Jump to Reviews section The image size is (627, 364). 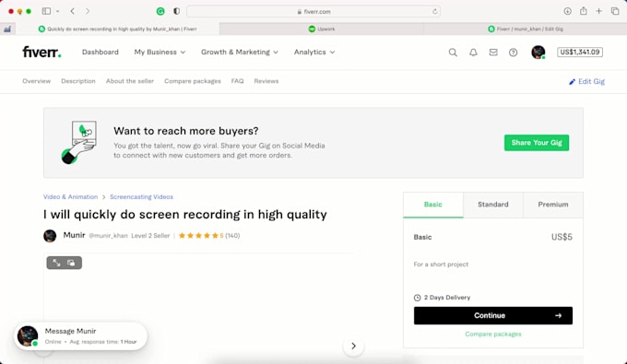(266, 81)
